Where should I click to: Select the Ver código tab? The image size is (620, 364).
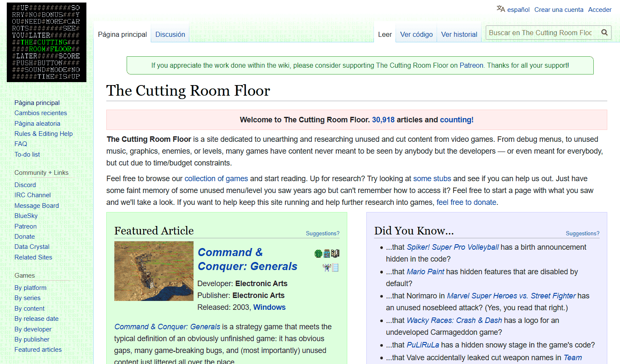click(416, 34)
